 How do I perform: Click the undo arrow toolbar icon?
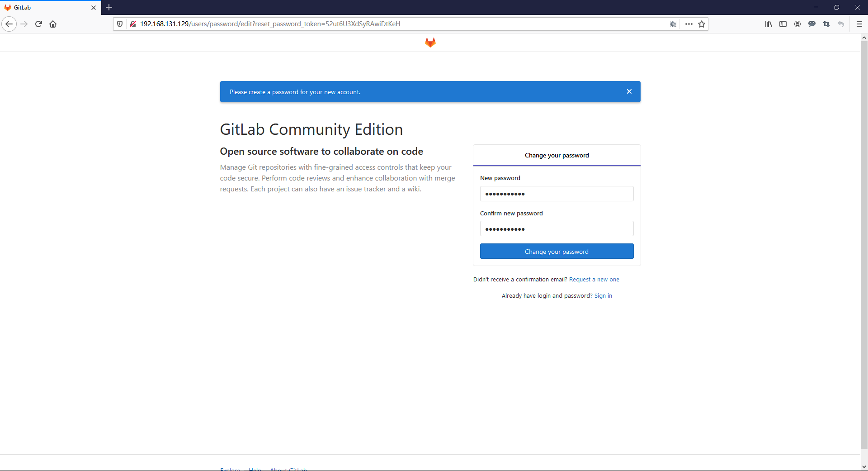[x=841, y=24]
